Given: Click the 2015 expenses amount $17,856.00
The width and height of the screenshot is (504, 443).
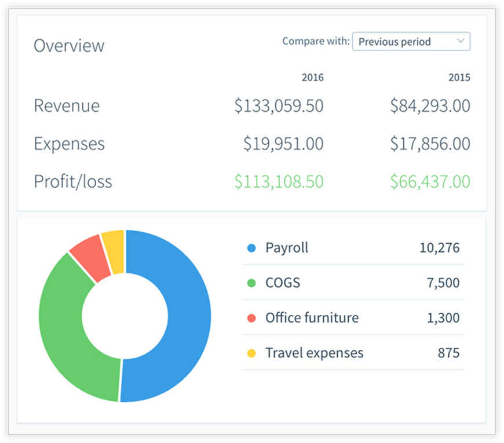Looking at the screenshot, I should coord(430,144).
